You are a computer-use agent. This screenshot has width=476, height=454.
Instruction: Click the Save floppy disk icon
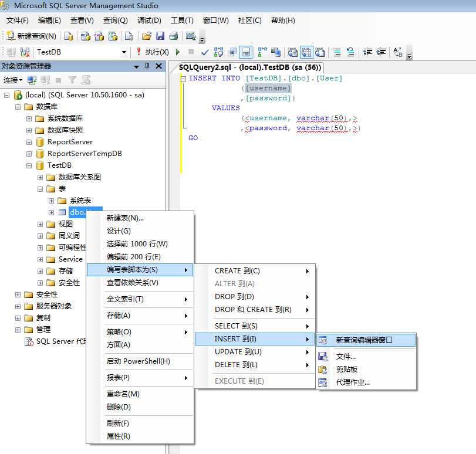click(160, 36)
